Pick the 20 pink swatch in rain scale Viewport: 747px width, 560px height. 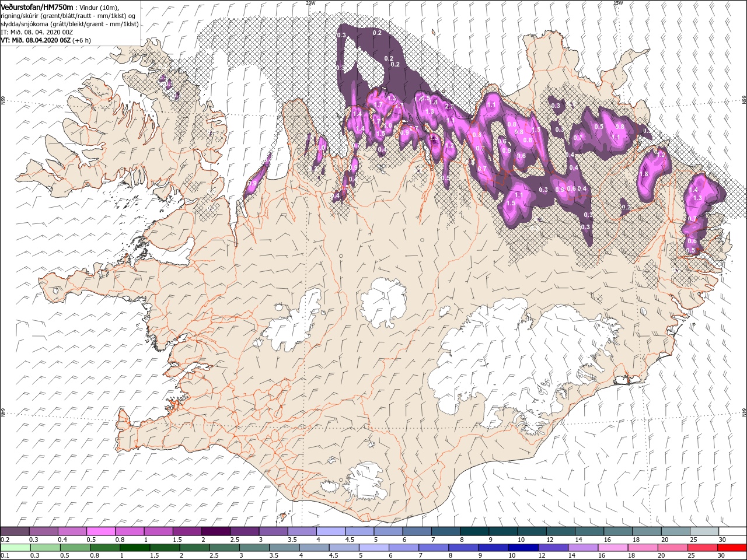tap(673, 548)
